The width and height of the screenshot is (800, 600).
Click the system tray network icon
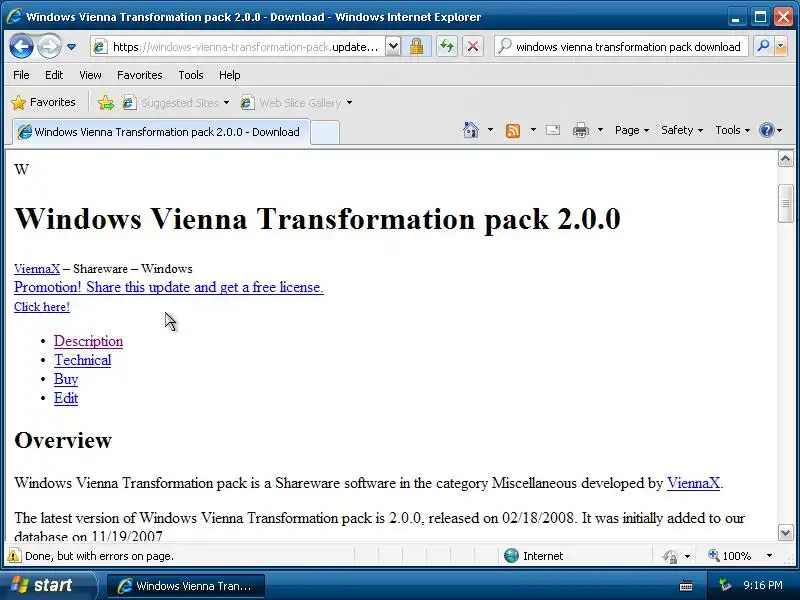[724, 585]
